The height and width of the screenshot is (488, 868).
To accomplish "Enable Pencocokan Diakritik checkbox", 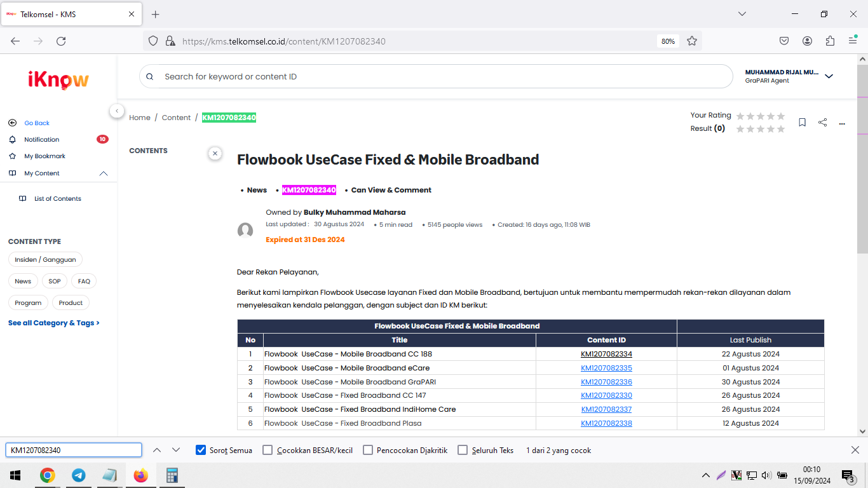I will click(x=368, y=450).
